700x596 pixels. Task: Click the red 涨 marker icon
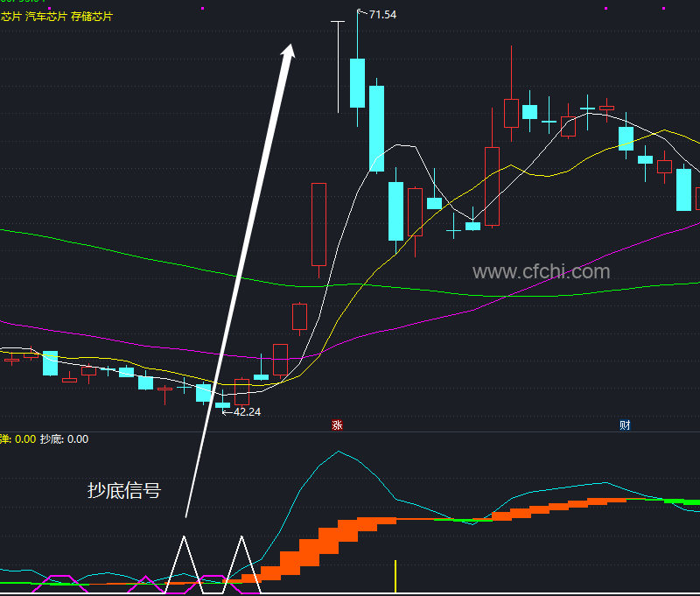click(337, 424)
